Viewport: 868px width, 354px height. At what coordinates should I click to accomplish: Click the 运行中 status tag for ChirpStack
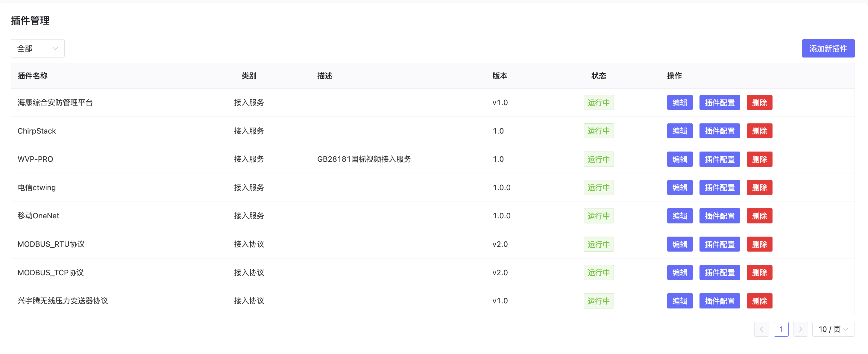pyautogui.click(x=598, y=131)
